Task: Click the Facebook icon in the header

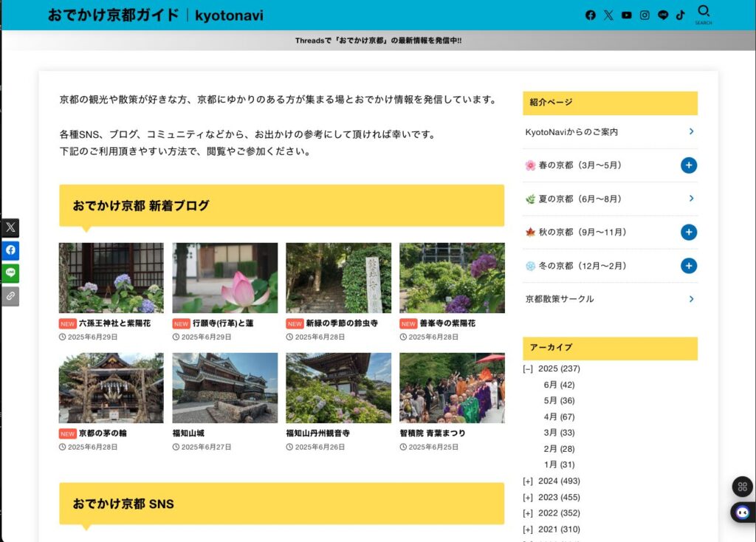Action: (x=590, y=14)
